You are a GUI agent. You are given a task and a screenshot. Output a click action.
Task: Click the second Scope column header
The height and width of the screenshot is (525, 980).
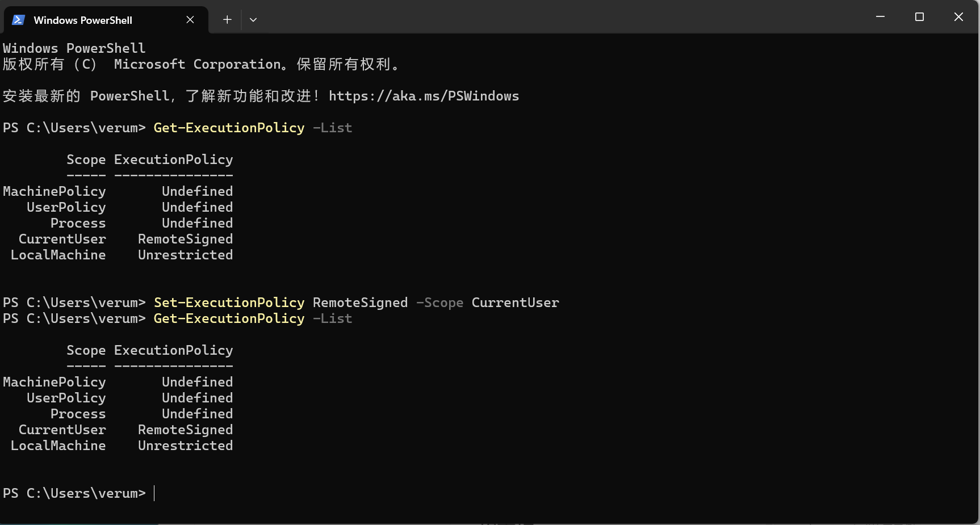86,350
